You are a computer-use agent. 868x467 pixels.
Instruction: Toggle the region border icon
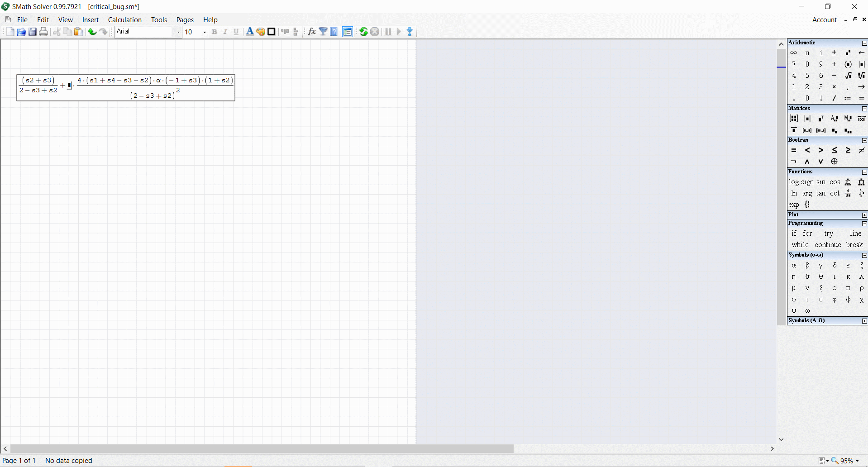[272, 32]
